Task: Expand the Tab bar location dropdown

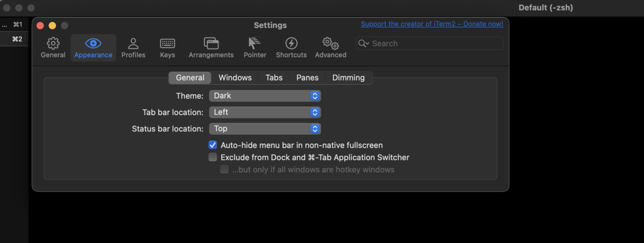Action: [265, 112]
